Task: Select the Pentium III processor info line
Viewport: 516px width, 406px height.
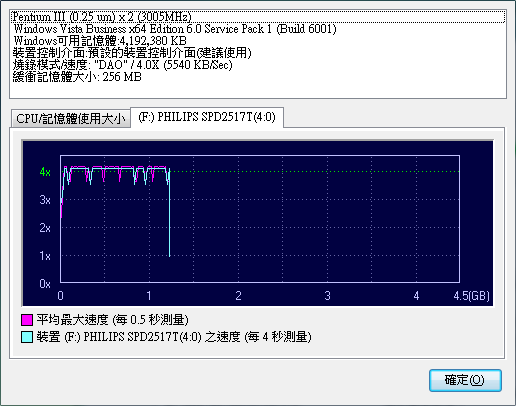Action: click(257, 17)
